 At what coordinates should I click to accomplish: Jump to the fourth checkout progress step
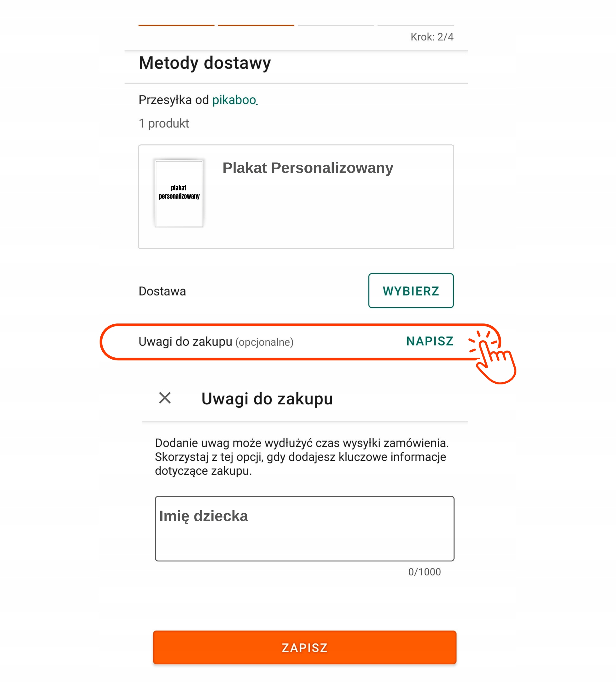[x=415, y=25]
